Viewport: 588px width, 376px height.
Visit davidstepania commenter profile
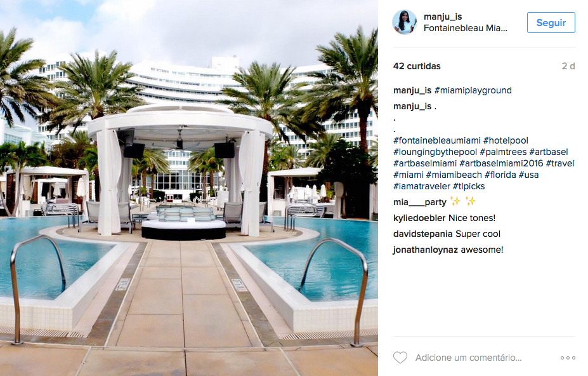[423, 234]
